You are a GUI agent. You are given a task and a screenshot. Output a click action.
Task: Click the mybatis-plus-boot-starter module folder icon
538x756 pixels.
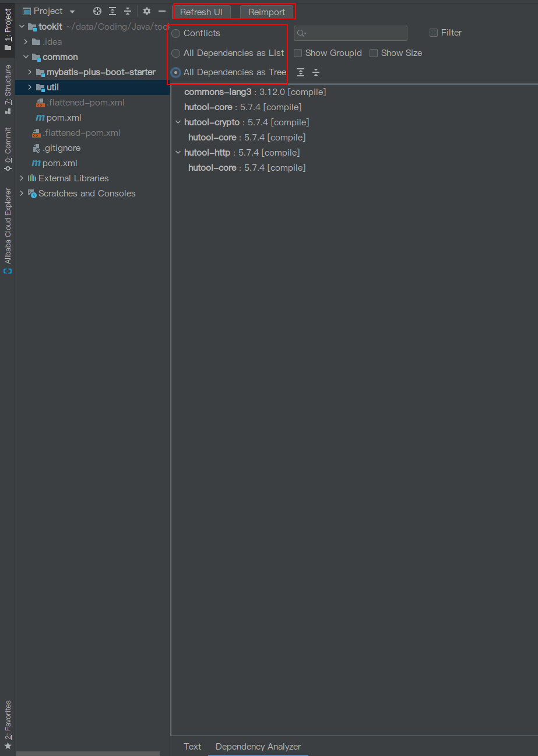tap(40, 72)
